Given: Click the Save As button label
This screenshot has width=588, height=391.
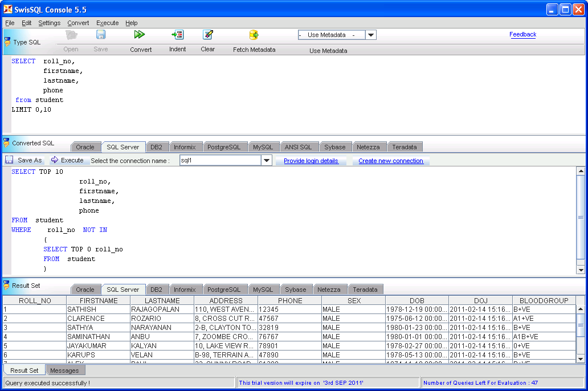Looking at the screenshot, I should point(30,160).
